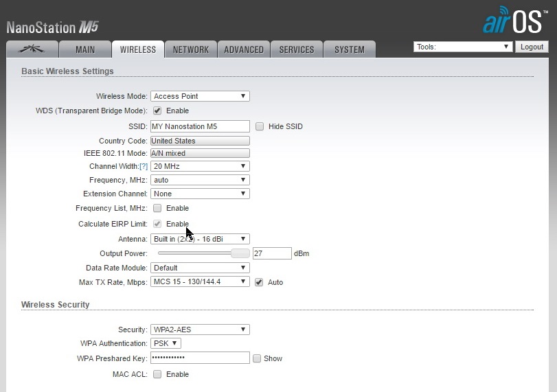Open the Frequency, MHz dropdown
Screen dimensions: 557x392
tap(200, 180)
